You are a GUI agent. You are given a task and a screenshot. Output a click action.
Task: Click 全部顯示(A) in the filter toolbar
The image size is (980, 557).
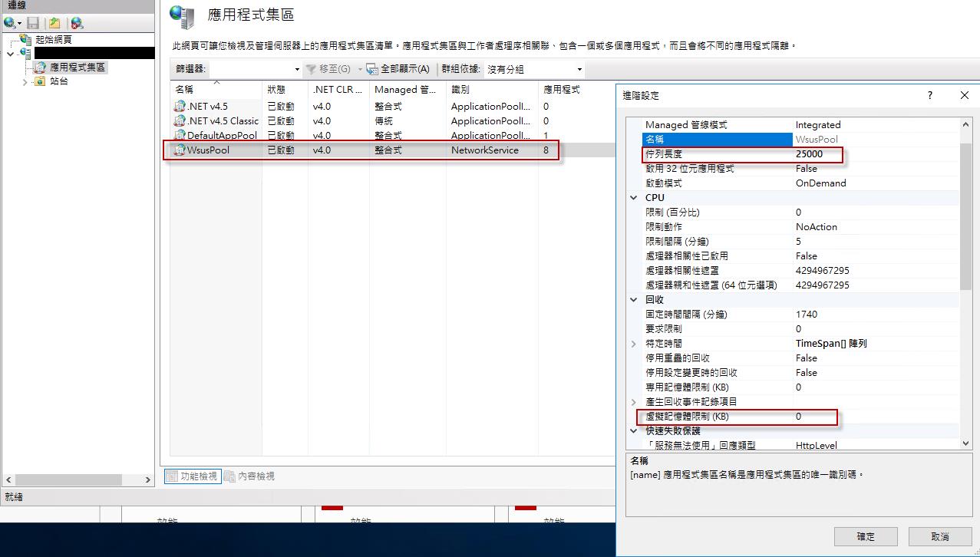(x=398, y=69)
